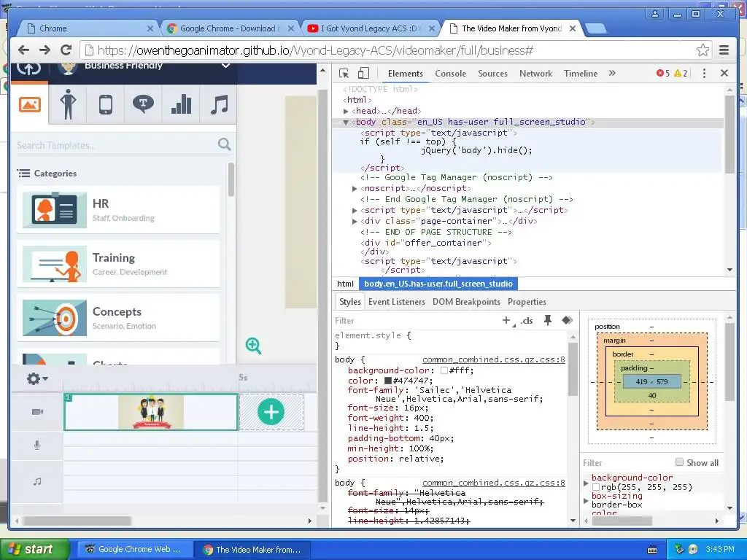Open the Timeline tab

[580, 74]
